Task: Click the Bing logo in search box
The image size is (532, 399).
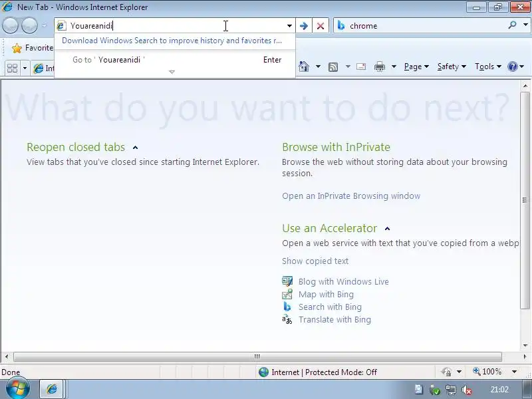Action: click(341, 25)
